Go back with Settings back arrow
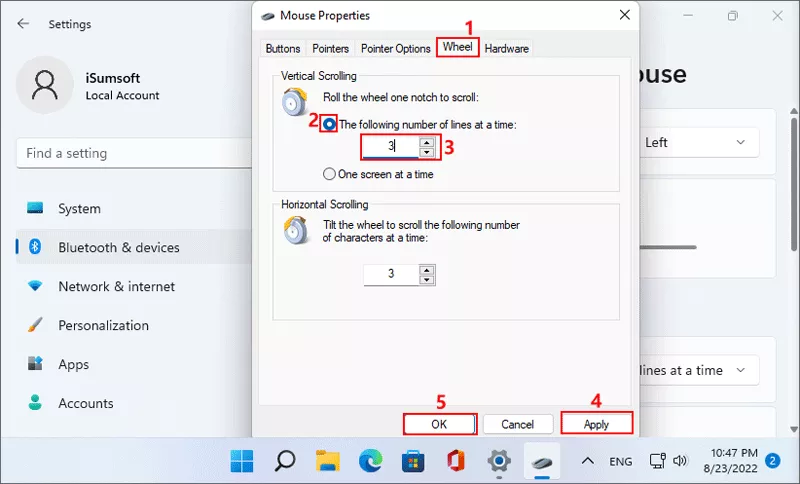Viewport: 800px width, 484px height. pyautogui.click(x=23, y=23)
